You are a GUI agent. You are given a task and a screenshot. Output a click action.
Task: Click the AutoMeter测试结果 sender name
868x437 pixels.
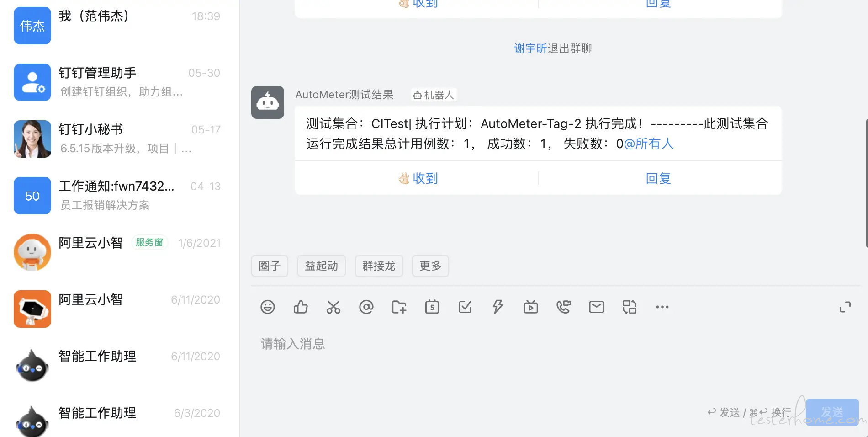[344, 95]
